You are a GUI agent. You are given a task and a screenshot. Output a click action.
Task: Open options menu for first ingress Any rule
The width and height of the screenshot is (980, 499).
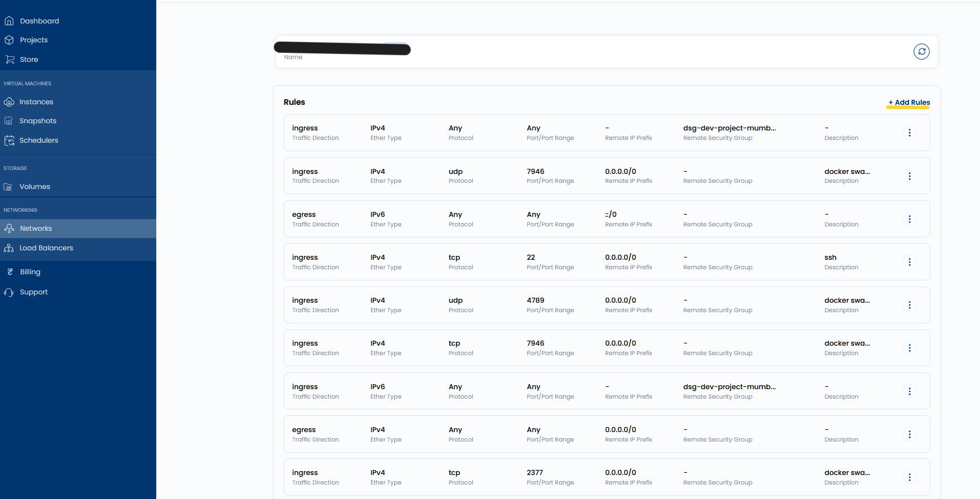click(x=910, y=133)
